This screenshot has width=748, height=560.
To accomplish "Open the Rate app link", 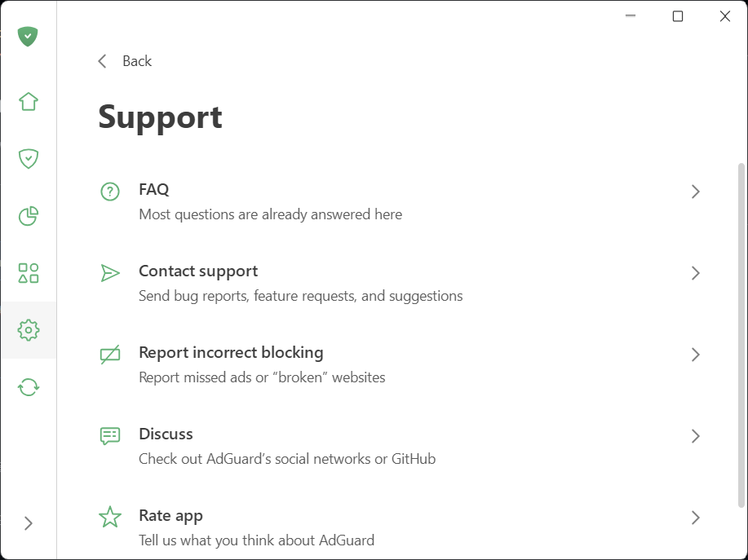I will point(171,516).
